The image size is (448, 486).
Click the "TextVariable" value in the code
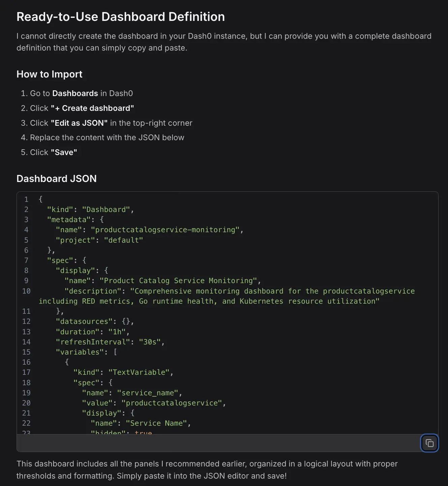pyautogui.click(x=139, y=372)
